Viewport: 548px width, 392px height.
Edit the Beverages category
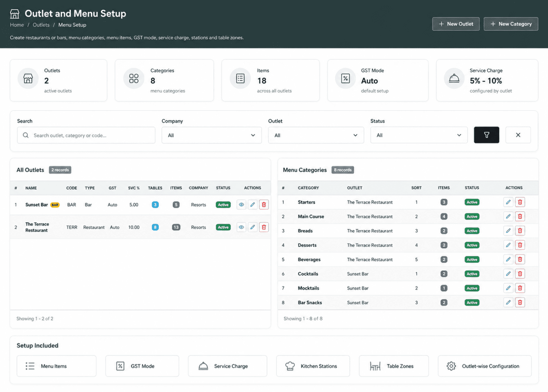pyautogui.click(x=508, y=259)
